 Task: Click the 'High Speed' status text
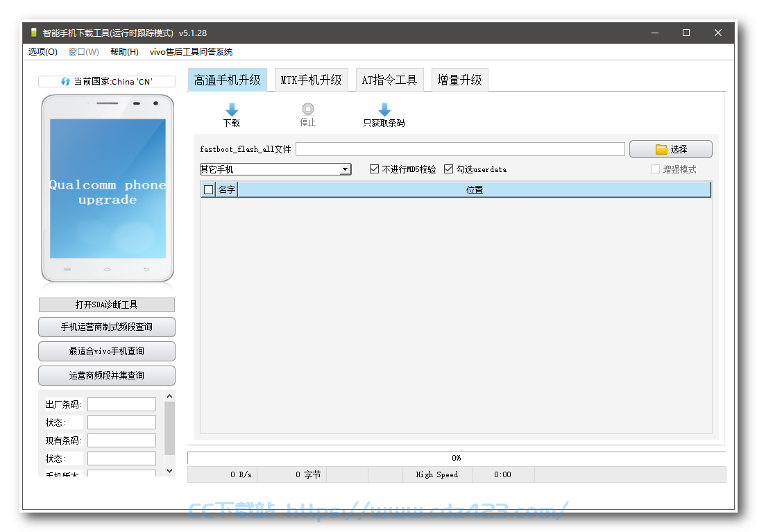click(x=437, y=474)
